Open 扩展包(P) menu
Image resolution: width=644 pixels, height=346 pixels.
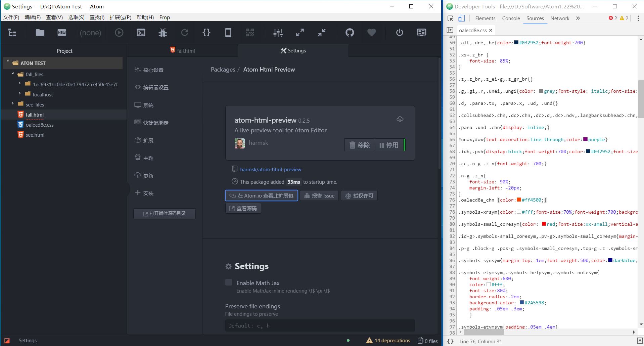tap(120, 17)
